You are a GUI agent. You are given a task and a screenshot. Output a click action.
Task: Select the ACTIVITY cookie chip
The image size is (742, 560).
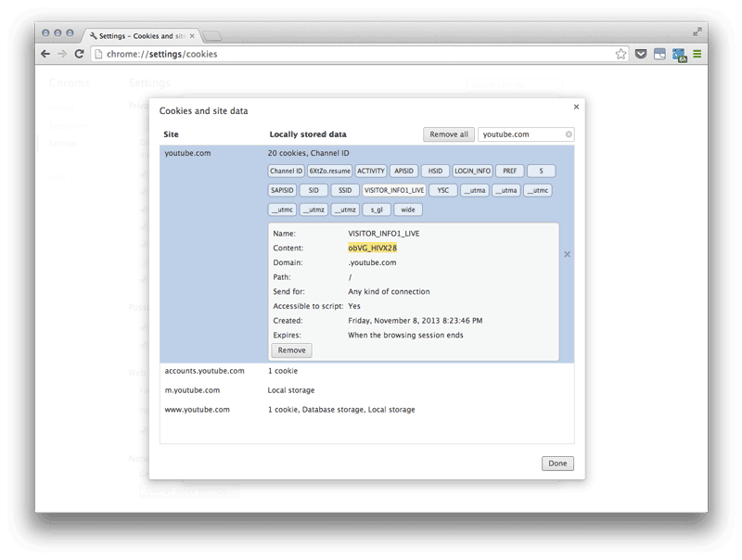(x=370, y=171)
